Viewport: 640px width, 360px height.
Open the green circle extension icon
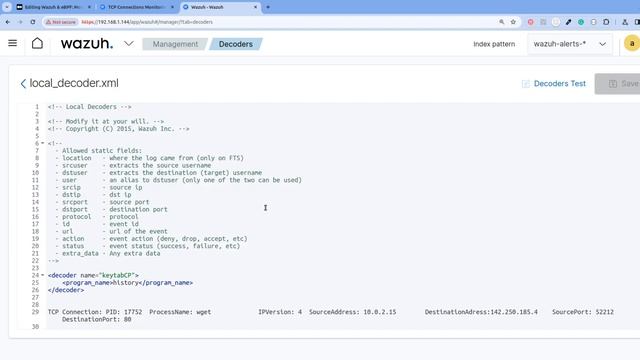coord(581,22)
